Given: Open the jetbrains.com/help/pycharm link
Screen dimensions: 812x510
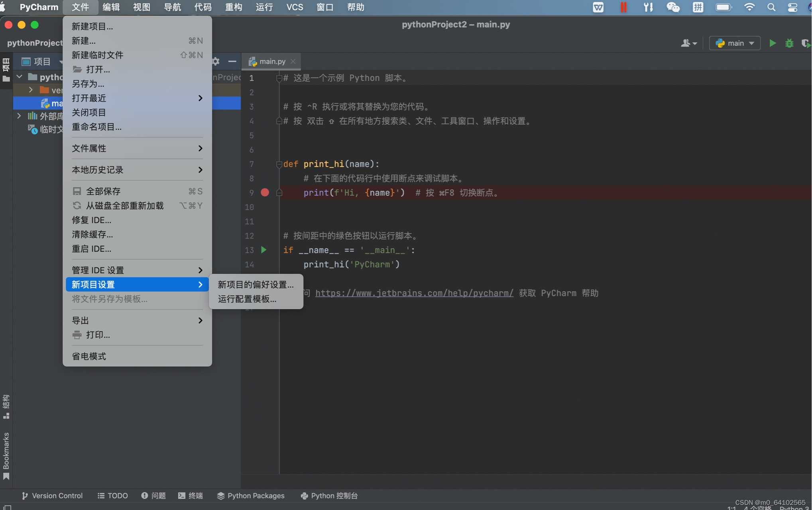Looking at the screenshot, I should coord(414,293).
